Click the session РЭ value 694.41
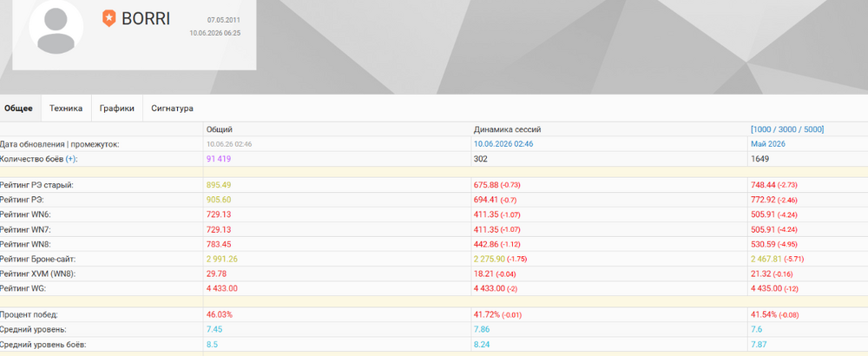This screenshot has width=868, height=356. [486, 200]
